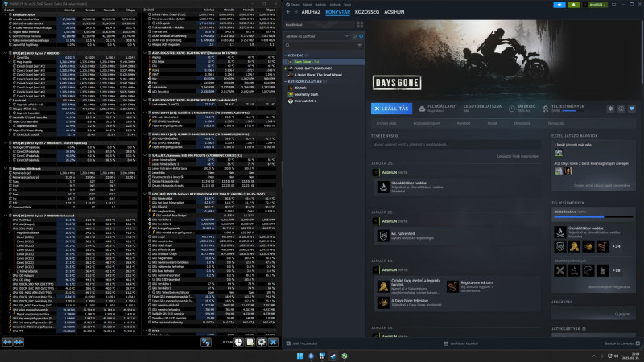Open Játék hozzáadása at bottom left
Image resolution: width=644 pixels, height=362 pixels.
tap(302, 343)
